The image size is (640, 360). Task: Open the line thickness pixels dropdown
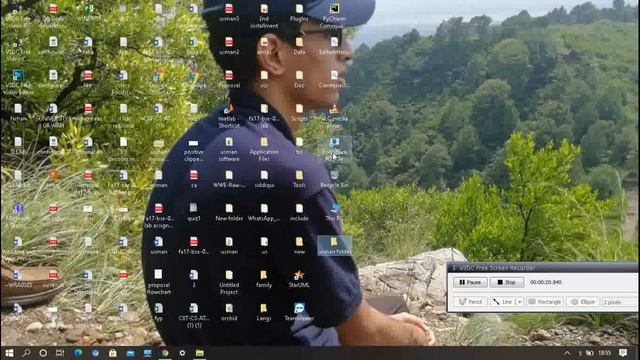620,302
